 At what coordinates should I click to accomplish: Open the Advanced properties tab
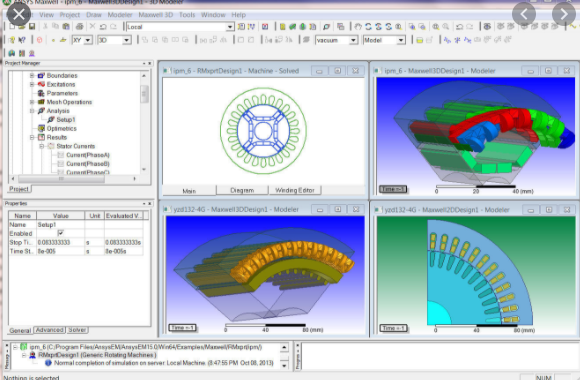point(50,330)
